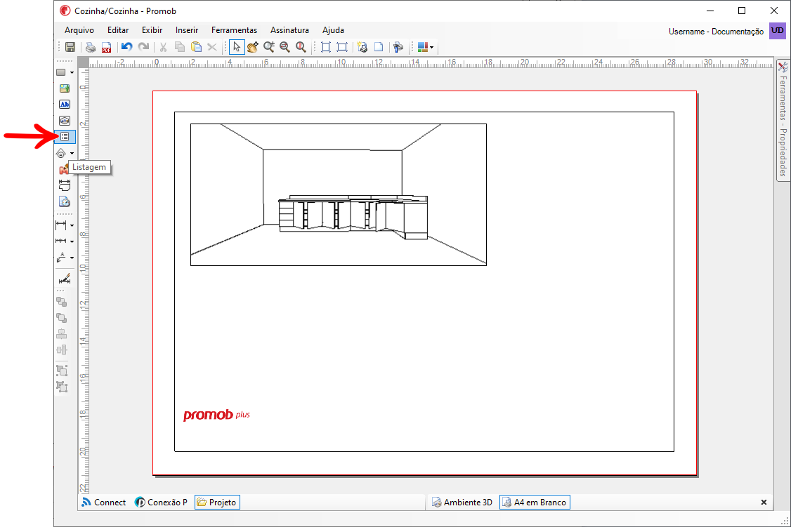Click the Listagem list icon
The height and width of the screenshot is (532, 798).
point(65,136)
